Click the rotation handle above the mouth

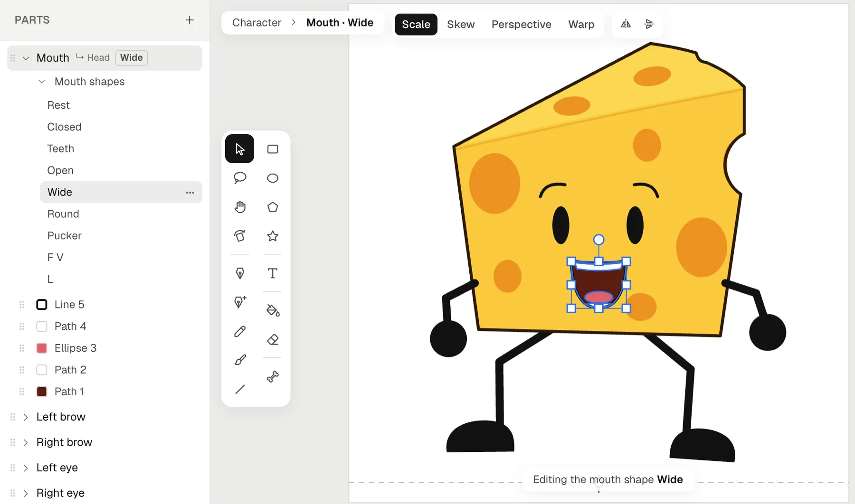[x=599, y=240]
